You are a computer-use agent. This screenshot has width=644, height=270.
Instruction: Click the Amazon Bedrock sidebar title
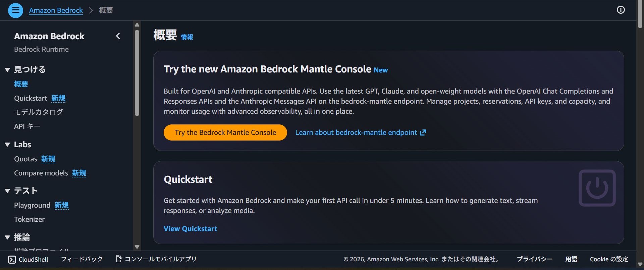pos(49,36)
